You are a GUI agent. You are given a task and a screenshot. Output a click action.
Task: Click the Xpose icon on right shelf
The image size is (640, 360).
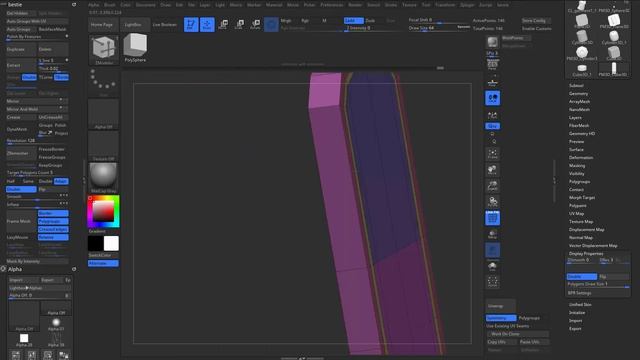pyautogui.click(x=493, y=282)
